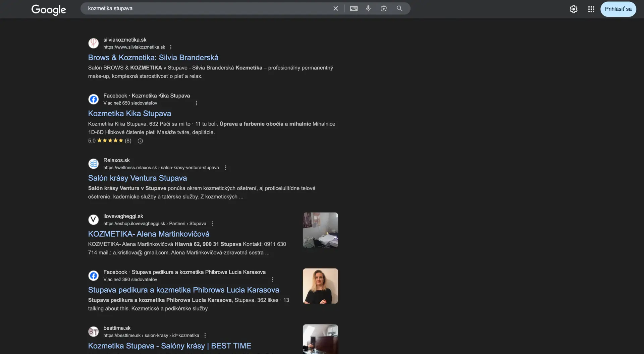Sign in via Prihlásiť sa button
Image resolution: width=644 pixels, height=354 pixels.
tap(618, 9)
